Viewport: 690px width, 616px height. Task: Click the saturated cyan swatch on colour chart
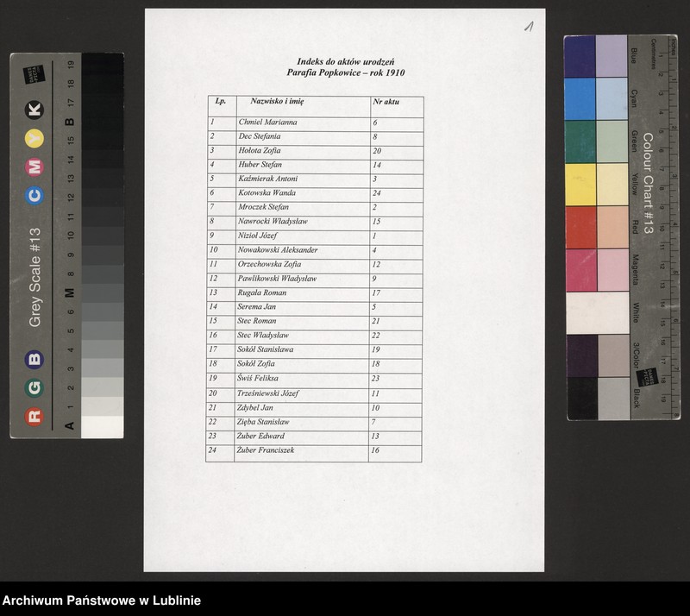coord(580,99)
